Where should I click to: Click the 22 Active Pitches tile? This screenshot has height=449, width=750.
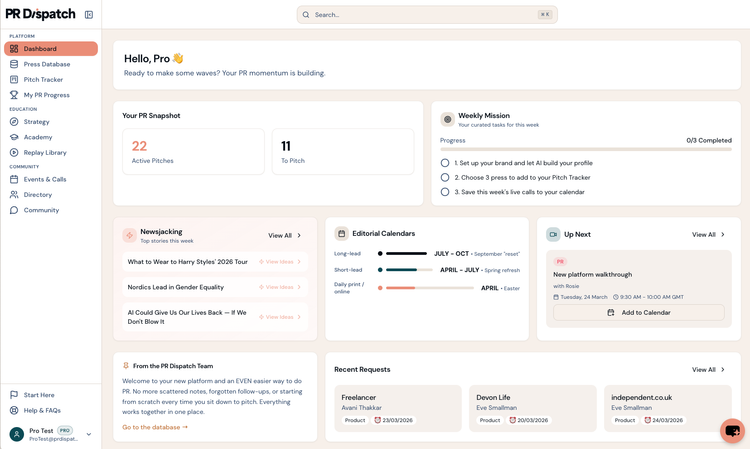pyautogui.click(x=193, y=152)
